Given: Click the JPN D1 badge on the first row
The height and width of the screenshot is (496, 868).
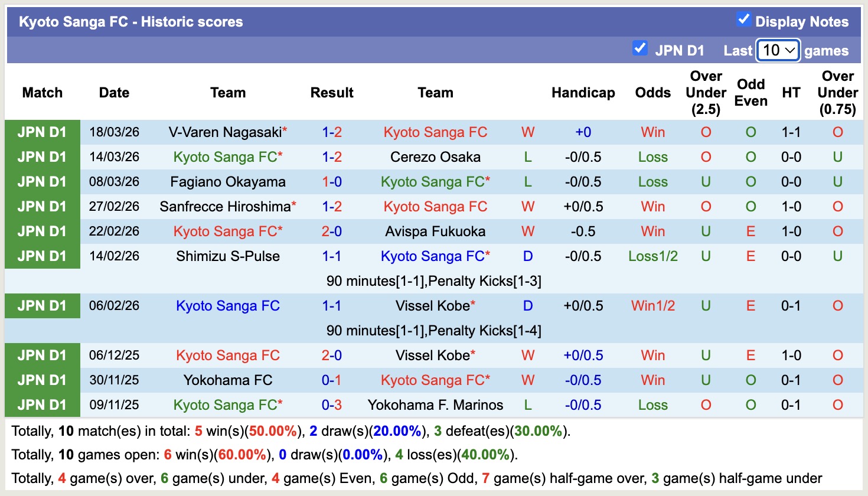Looking at the screenshot, I should (x=42, y=132).
